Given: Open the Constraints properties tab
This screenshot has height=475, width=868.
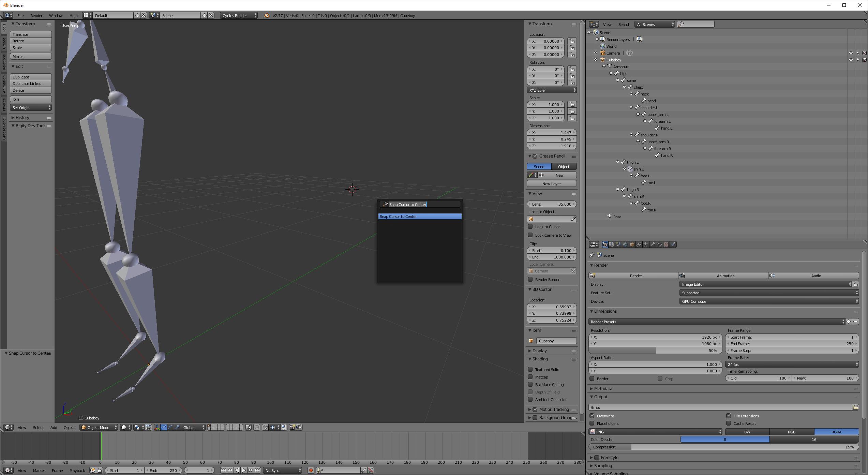Looking at the screenshot, I should pos(639,244).
